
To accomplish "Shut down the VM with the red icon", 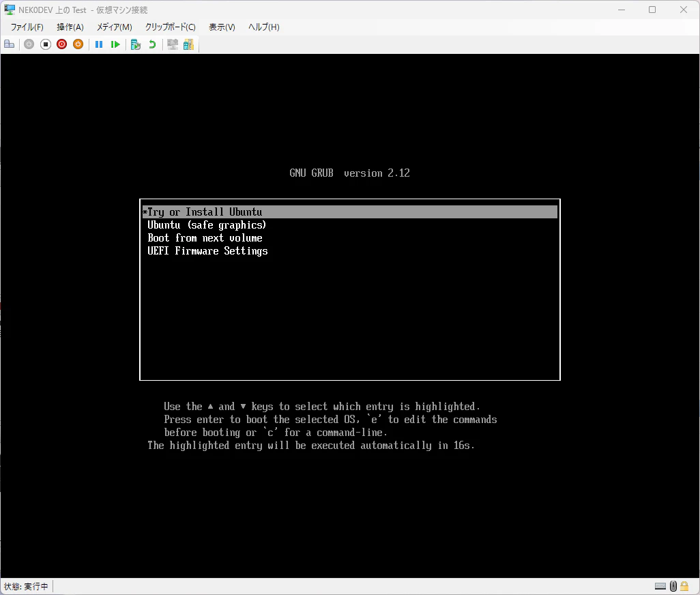I will 61,44.
